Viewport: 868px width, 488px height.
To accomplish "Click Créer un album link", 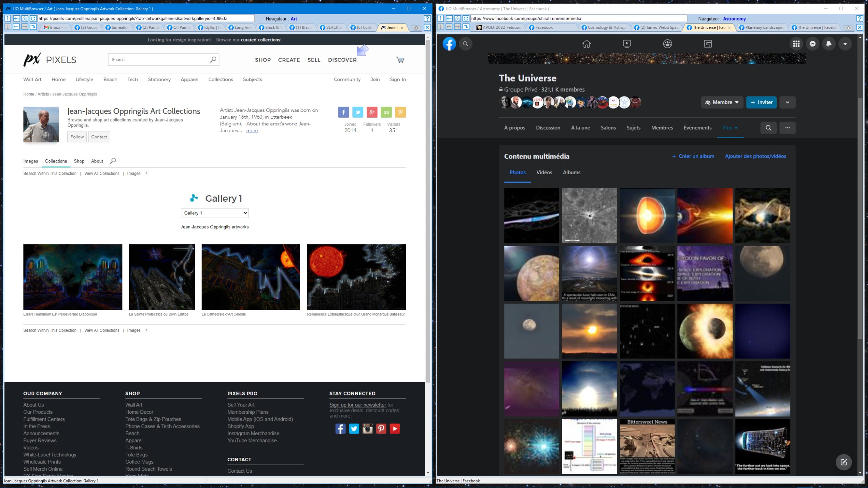I will (x=693, y=156).
